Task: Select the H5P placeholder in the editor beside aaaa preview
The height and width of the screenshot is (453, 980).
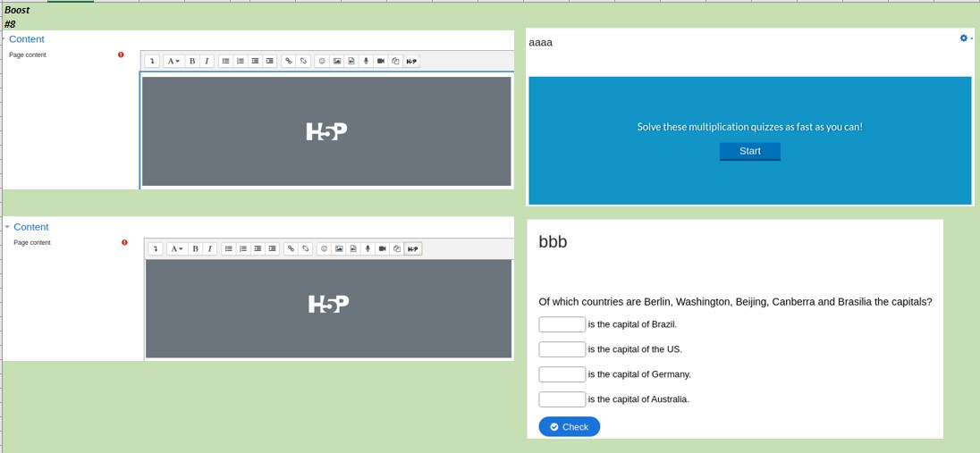Action: click(326, 131)
